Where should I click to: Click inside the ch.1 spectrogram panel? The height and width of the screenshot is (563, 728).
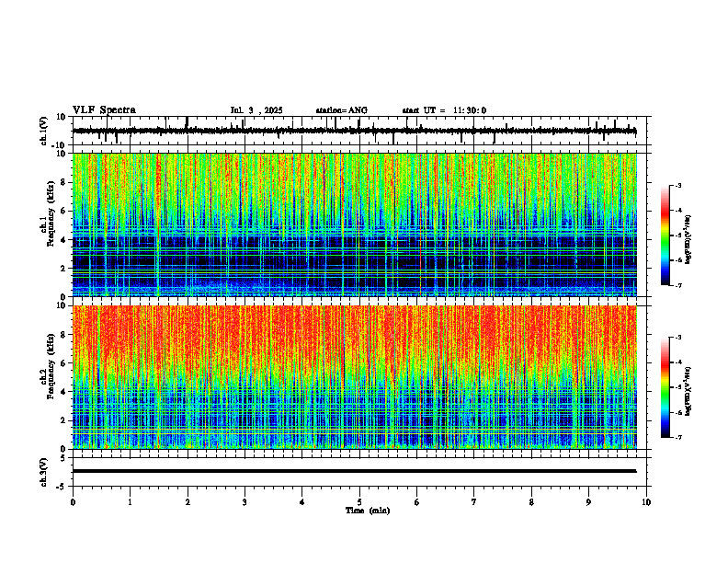(x=355, y=224)
